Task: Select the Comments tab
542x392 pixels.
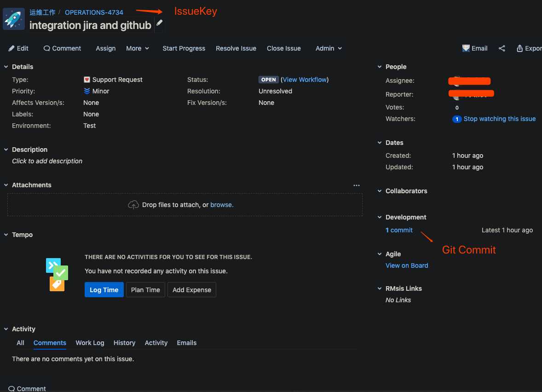Action: click(50, 343)
